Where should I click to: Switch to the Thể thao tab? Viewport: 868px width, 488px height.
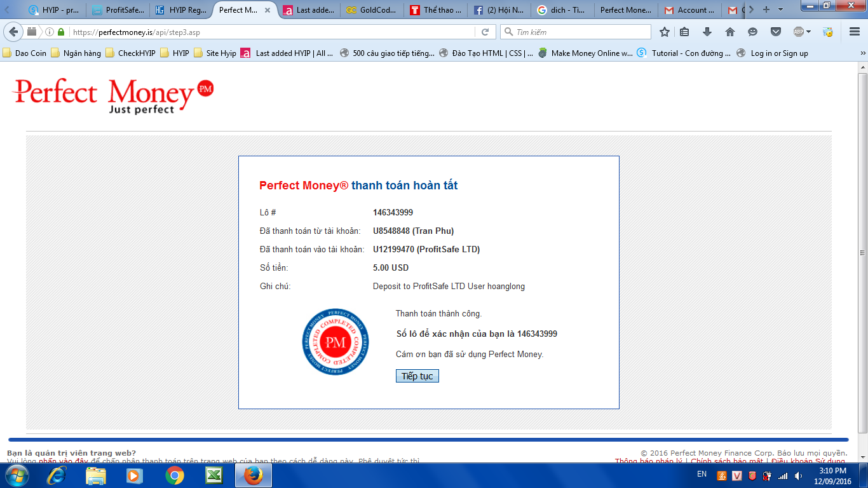point(436,10)
